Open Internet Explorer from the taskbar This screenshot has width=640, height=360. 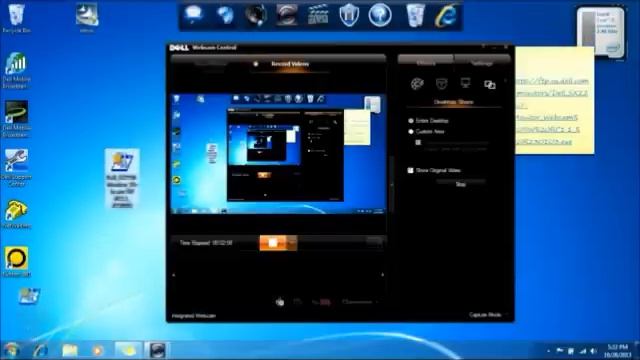tap(40, 350)
